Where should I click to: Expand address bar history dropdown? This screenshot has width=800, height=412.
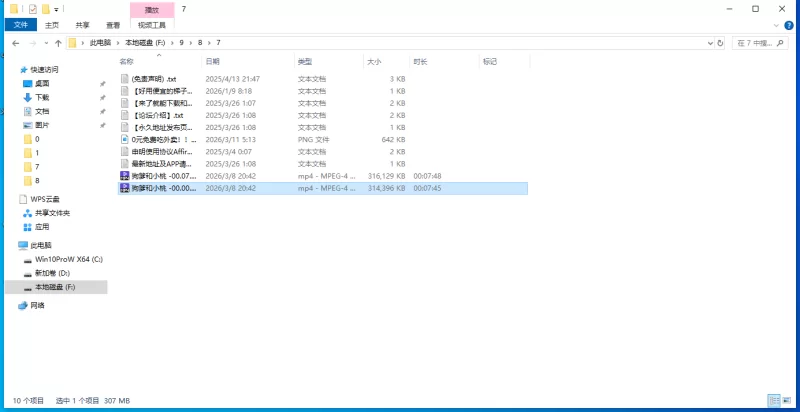click(710, 43)
